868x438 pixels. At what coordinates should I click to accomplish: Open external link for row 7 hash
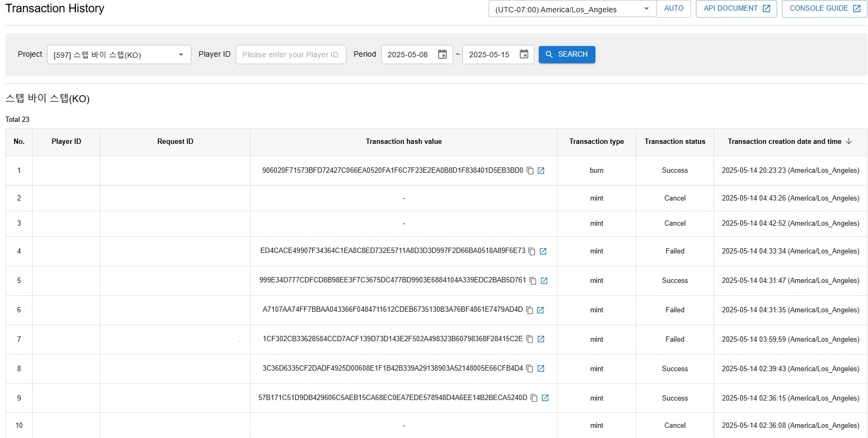(541, 339)
